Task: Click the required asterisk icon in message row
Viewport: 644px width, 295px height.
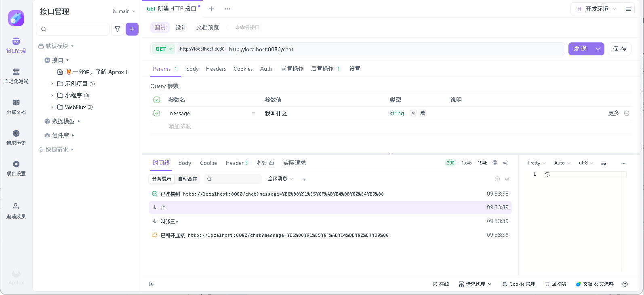Action: coord(413,114)
